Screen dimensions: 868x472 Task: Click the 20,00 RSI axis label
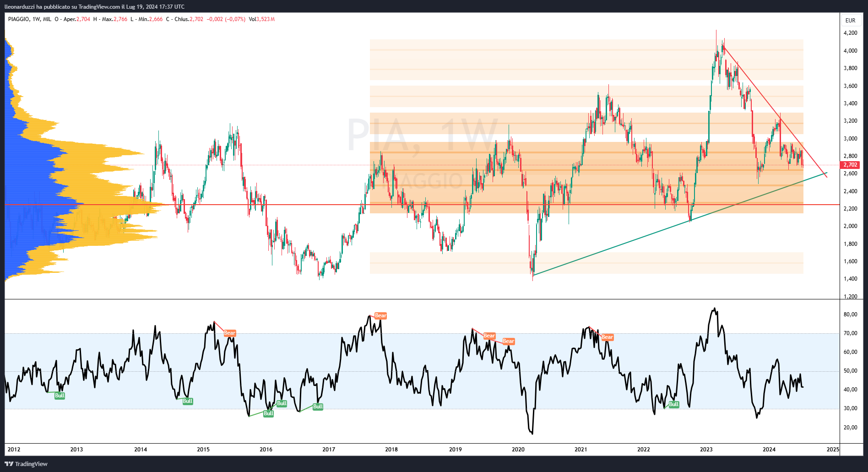(x=850, y=428)
